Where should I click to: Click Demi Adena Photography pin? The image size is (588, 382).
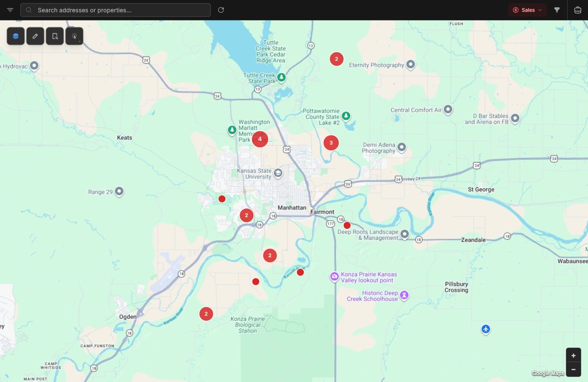[x=401, y=147]
